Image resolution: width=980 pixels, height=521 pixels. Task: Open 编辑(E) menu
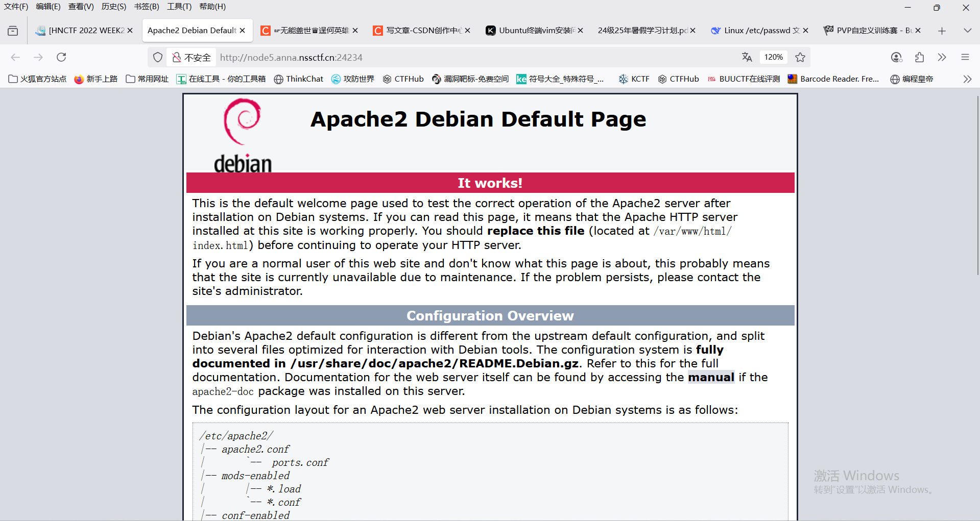coord(48,7)
